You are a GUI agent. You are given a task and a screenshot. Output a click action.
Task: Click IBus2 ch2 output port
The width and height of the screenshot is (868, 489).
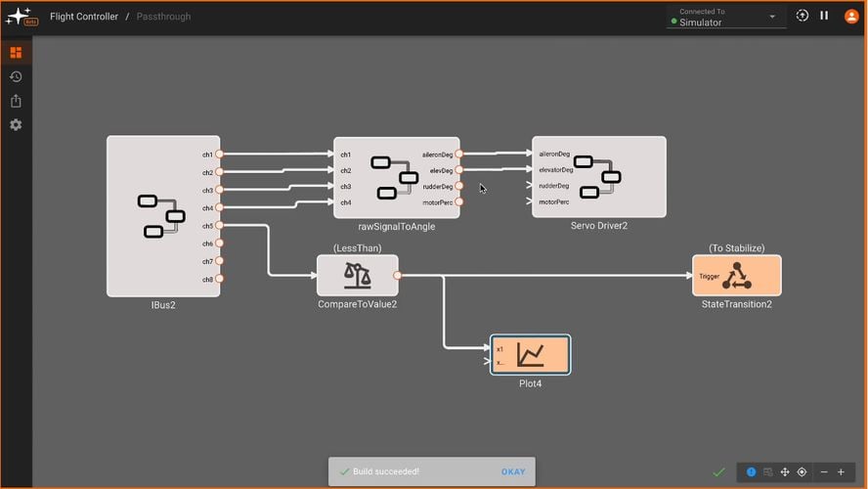tap(219, 172)
